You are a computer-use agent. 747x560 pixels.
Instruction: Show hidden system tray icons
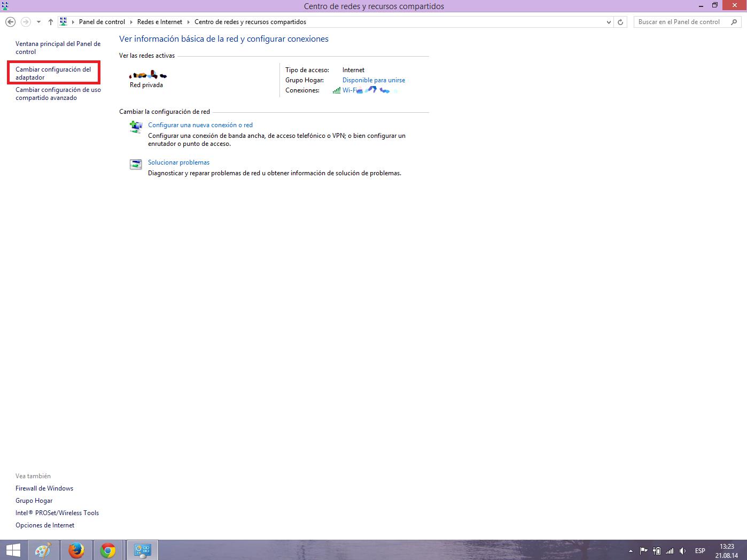(631, 551)
